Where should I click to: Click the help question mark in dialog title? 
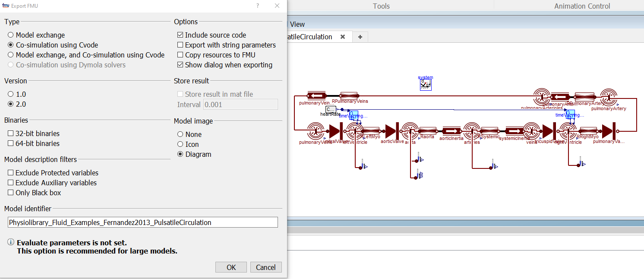258,6
